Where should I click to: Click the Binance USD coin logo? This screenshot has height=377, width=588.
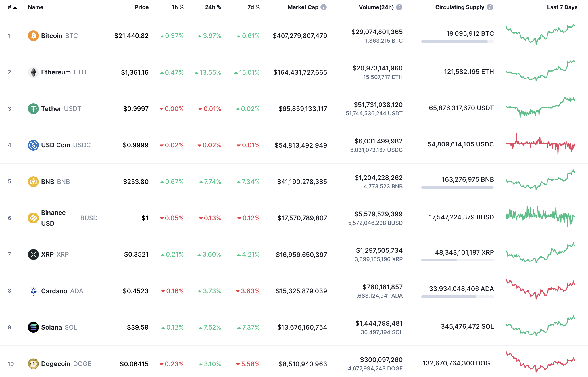point(33,218)
